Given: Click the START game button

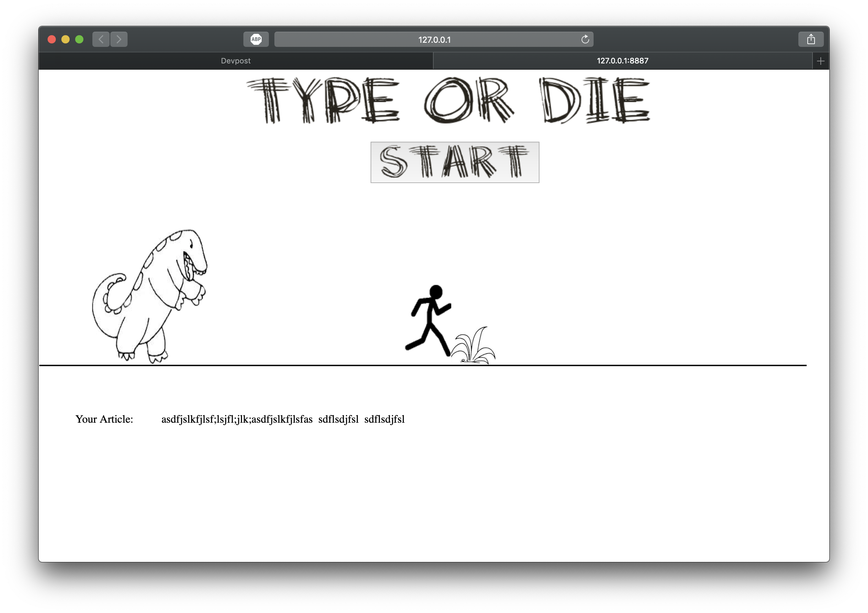Looking at the screenshot, I should [454, 162].
